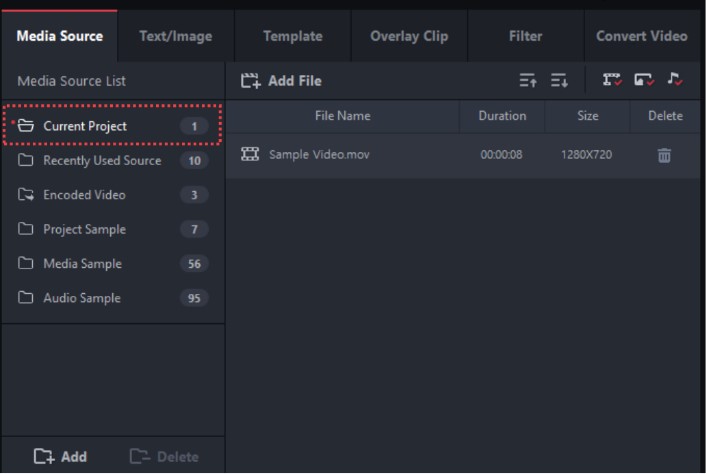The width and height of the screenshot is (706, 474).
Task: Click the sort ascending icon
Action: tap(528, 80)
